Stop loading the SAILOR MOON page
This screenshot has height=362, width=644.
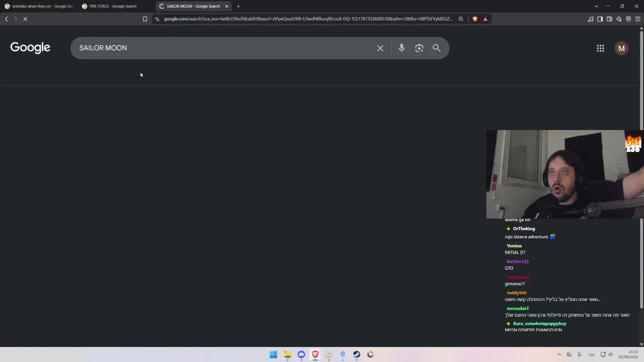(25, 19)
